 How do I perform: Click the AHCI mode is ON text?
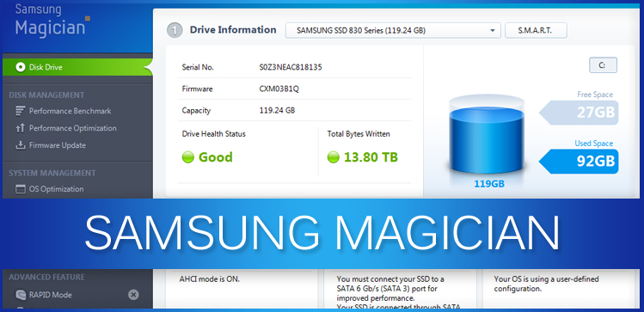(210, 279)
